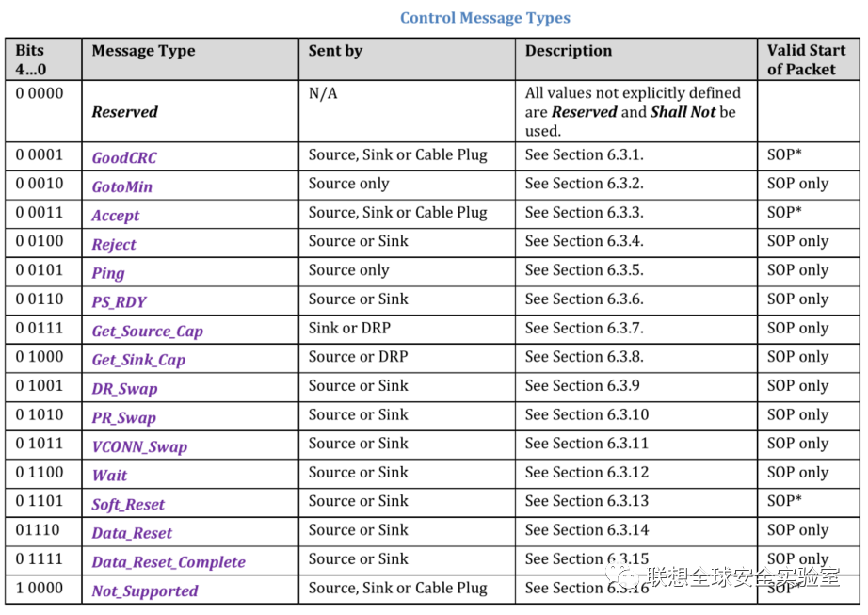The height and width of the screenshot is (615, 868).
Task: Click the Control Message Types title
Action: point(485,18)
